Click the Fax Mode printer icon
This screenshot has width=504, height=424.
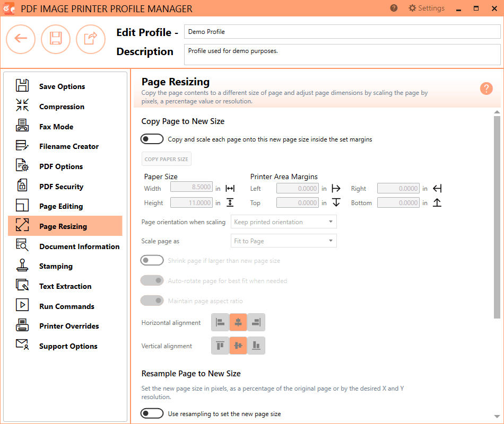point(22,126)
